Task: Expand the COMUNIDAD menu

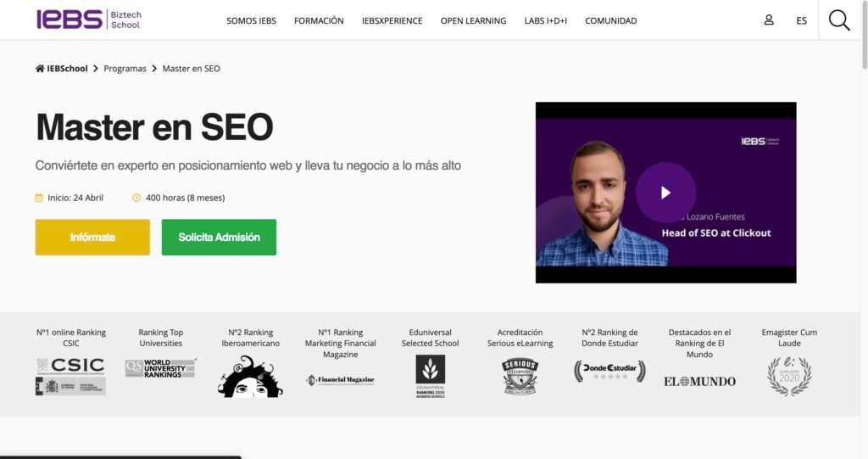Action: click(x=611, y=20)
